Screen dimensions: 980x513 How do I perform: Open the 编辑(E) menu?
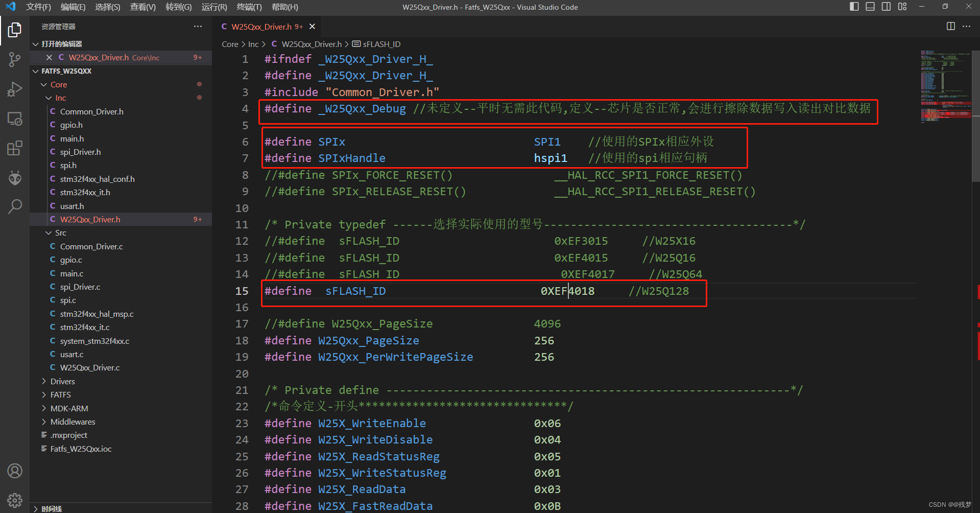pos(73,7)
